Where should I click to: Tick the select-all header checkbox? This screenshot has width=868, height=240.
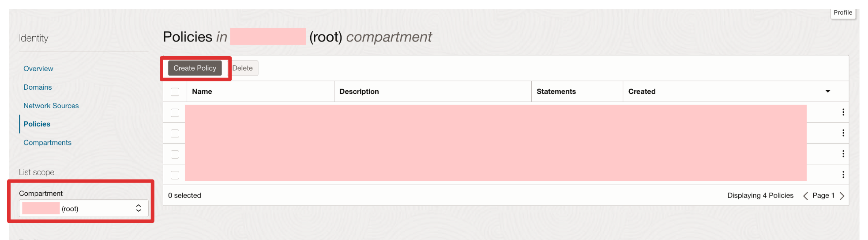point(175,92)
